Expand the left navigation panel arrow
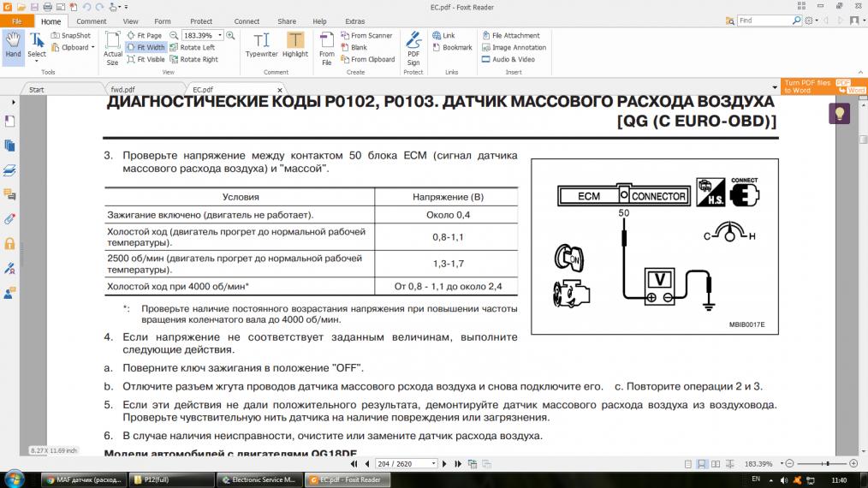868x488 pixels. click(14, 102)
